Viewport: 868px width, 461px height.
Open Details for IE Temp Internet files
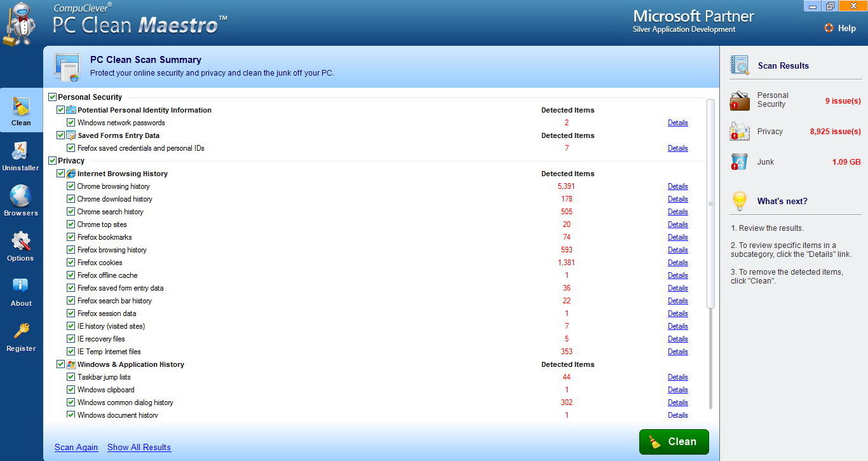tap(677, 352)
